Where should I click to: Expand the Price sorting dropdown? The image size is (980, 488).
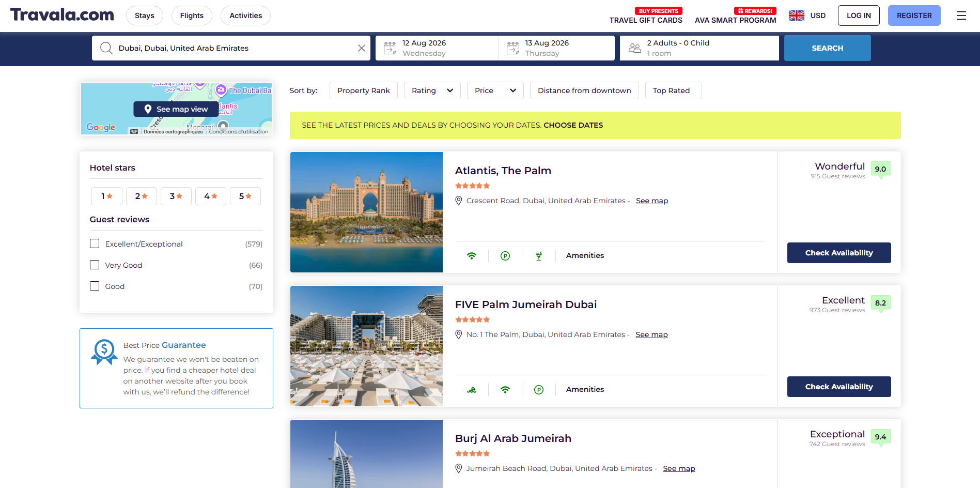pyautogui.click(x=494, y=90)
